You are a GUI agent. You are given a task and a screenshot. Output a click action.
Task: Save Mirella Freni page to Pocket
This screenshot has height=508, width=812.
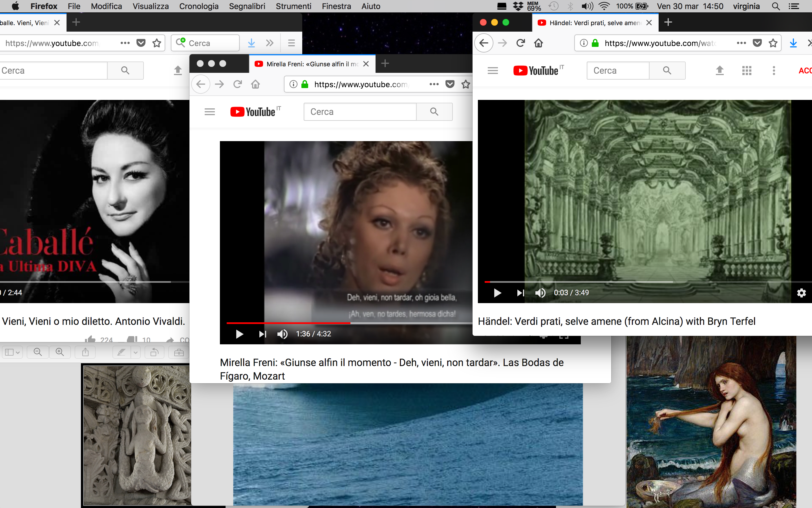click(450, 84)
